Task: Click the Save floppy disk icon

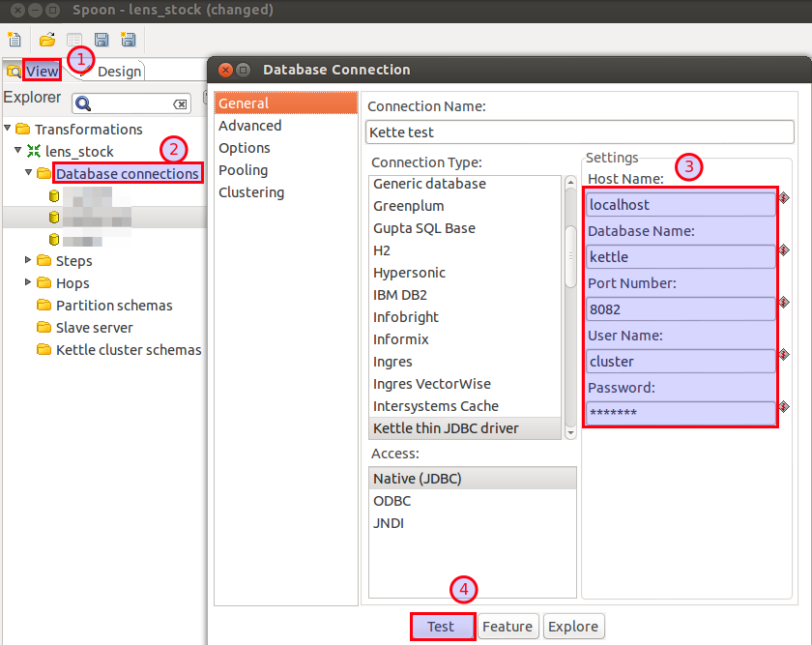Action: click(x=101, y=40)
